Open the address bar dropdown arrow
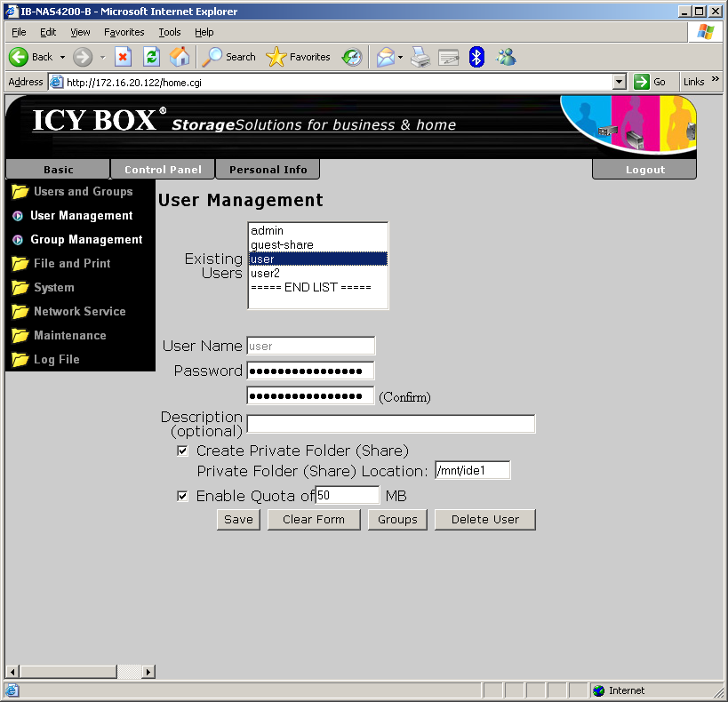 619,82
